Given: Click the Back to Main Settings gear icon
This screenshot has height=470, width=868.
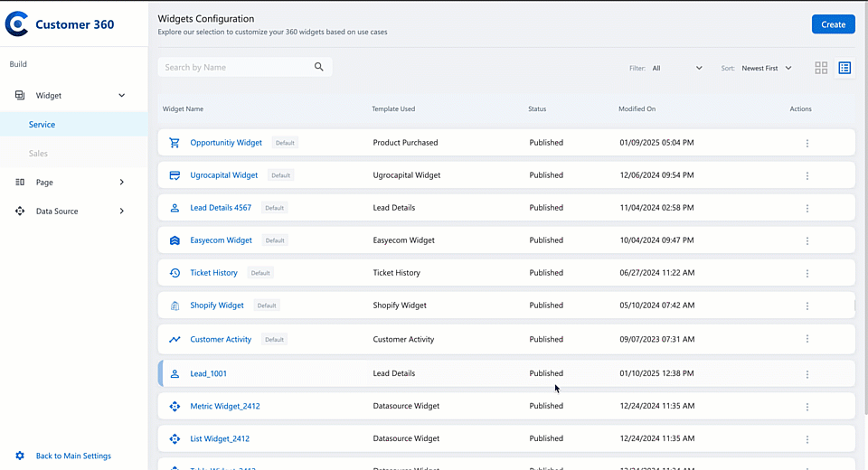Looking at the screenshot, I should 20,456.
